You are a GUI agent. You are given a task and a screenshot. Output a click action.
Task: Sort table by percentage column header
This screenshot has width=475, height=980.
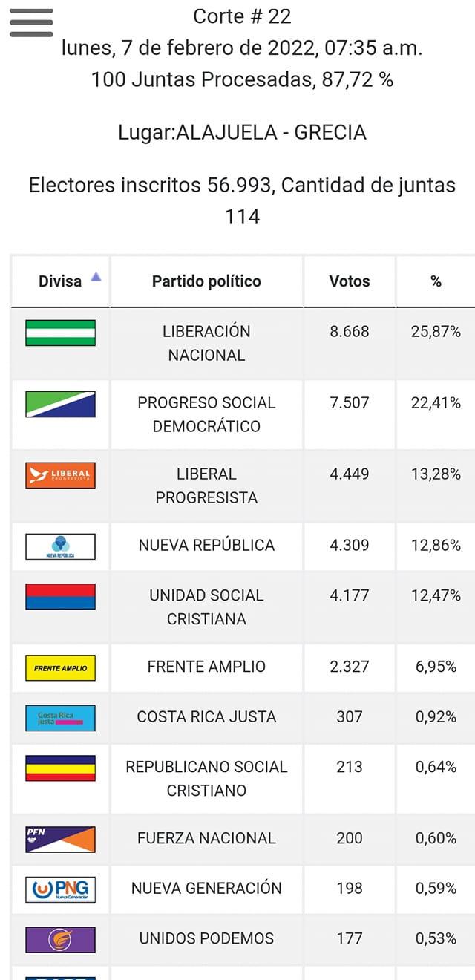click(436, 281)
